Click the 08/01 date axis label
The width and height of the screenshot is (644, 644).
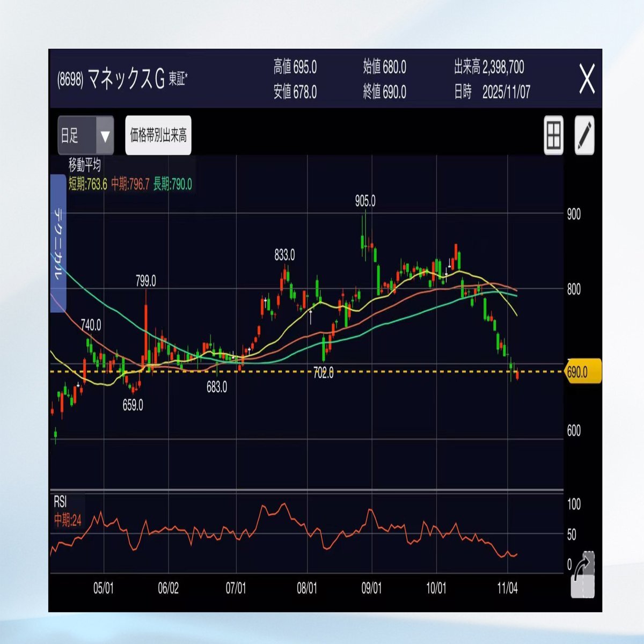click(x=307, y=588)
